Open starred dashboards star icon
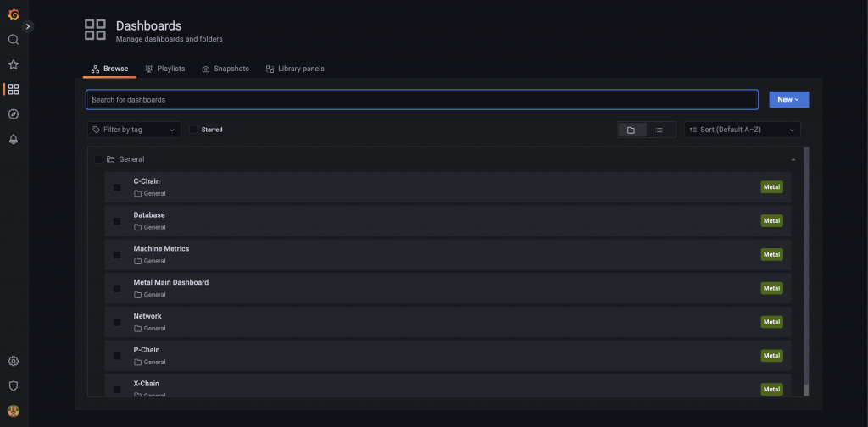 click(x=14, y=64)
